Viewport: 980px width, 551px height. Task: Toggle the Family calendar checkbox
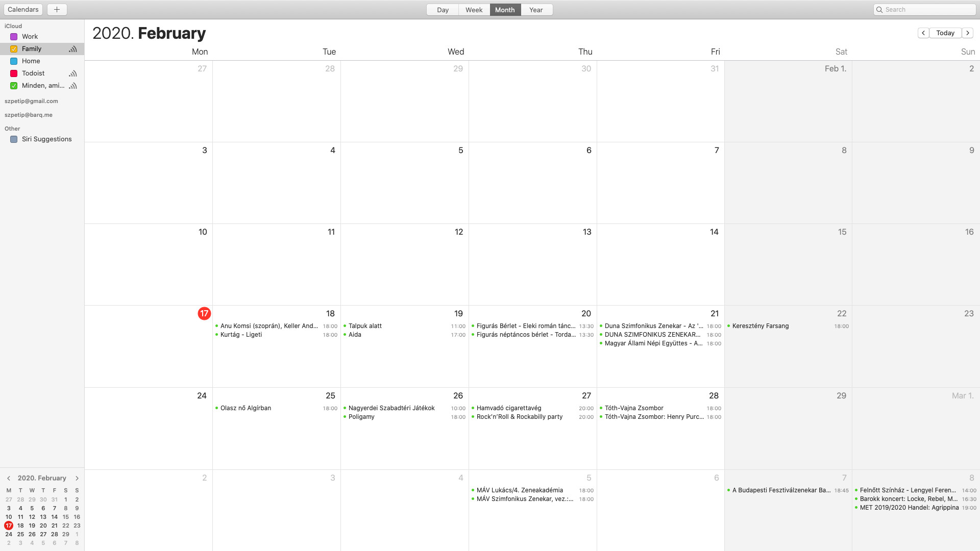[14, 49]
